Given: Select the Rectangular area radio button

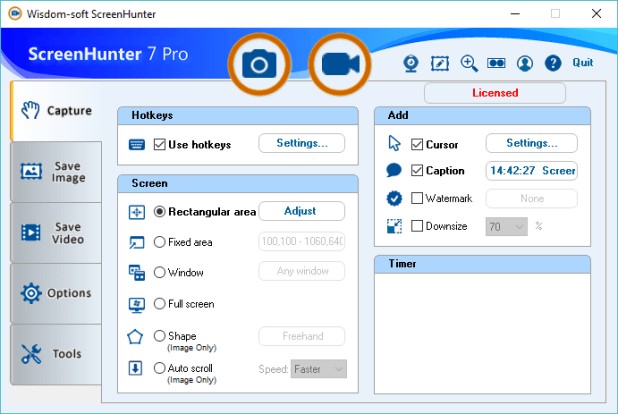Looking at the screenshot, I should pyautogui.click(x=160, y=212).
